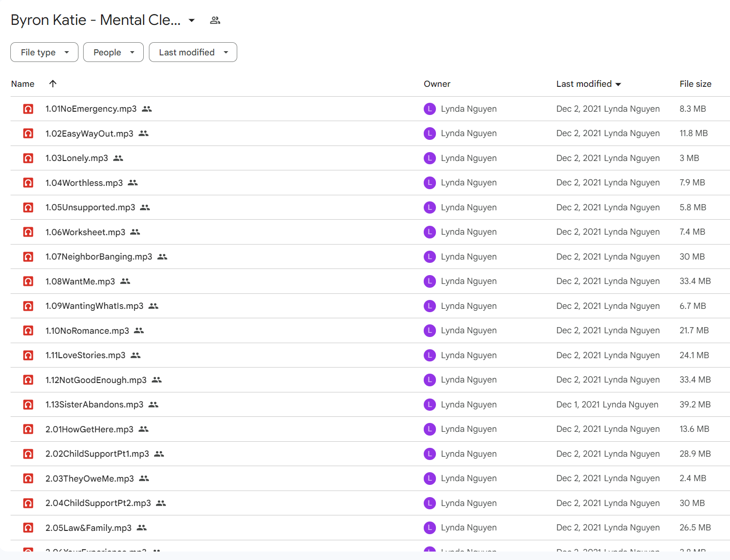730x560 pixels.
Task: Click audio icon of 1.02EasyWayOut.mp3
Action: point(28,133)
